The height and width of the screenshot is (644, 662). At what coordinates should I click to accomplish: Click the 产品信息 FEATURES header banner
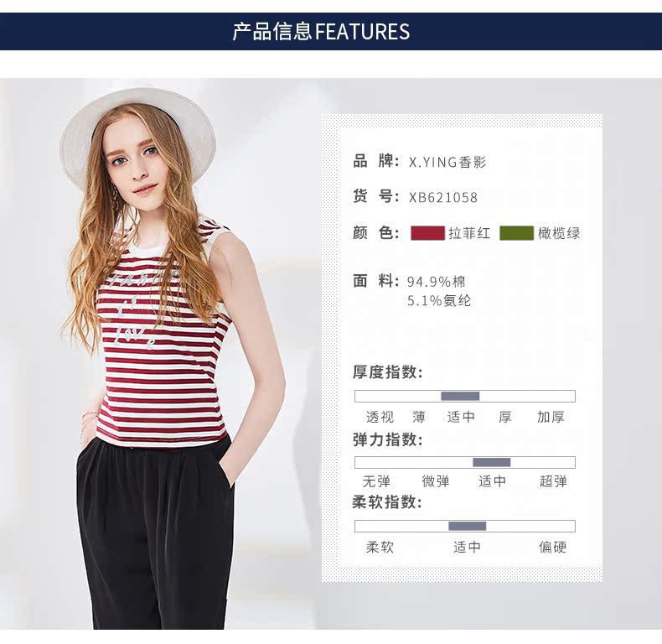pyautogui.click(x=331, y=32)
